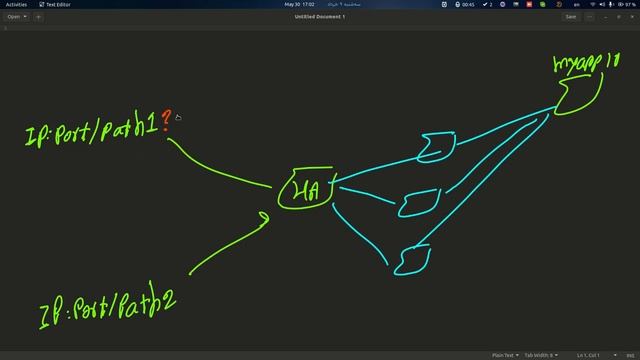
Task: Click the screenshot tray icon
Action: (444, 4)
